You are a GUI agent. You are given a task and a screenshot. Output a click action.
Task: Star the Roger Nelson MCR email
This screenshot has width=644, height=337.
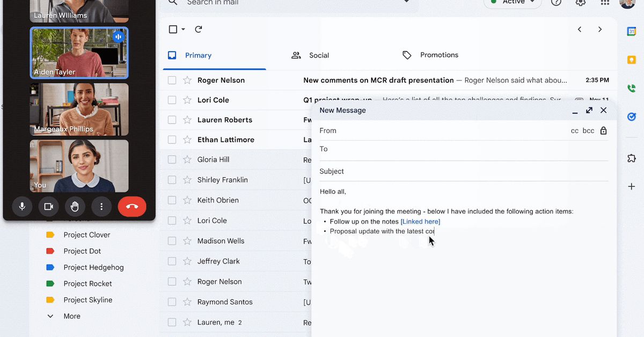187,80
